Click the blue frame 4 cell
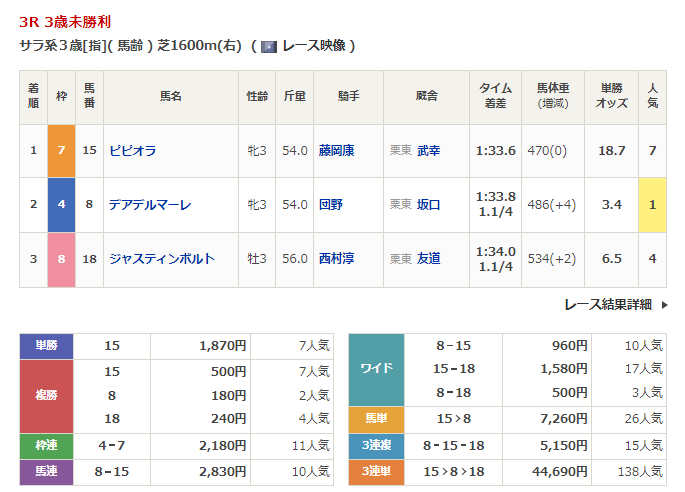The image size is (685, 492). tap(61, 205)
